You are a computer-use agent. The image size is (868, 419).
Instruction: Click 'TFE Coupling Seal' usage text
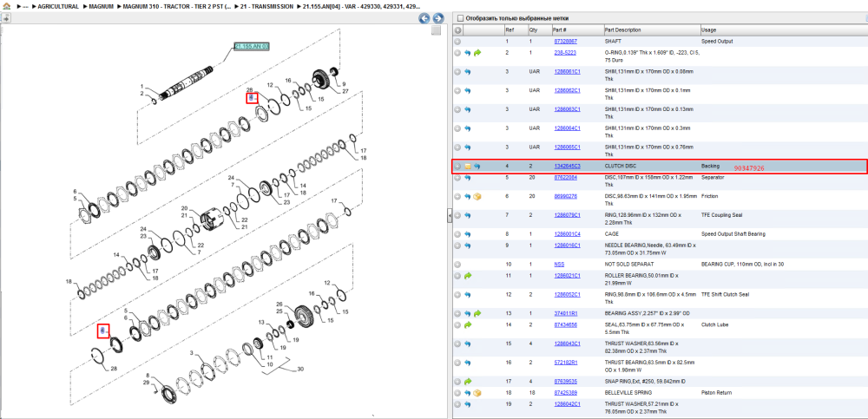click(721, 215)
